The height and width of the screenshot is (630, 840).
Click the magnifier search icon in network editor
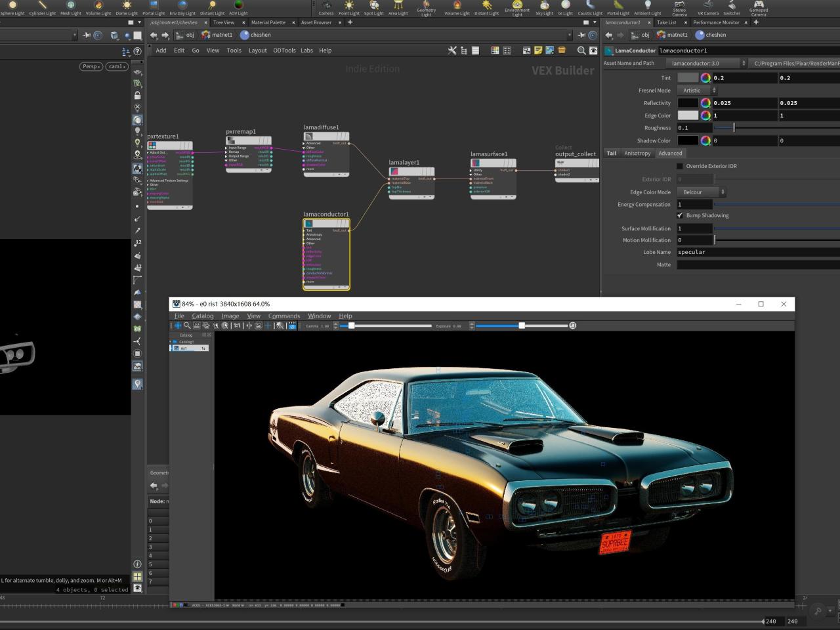[x=581, y=51]
